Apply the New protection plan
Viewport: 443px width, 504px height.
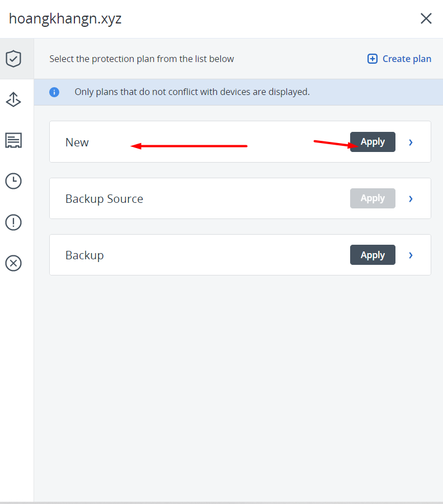click(x=373, y=142)
